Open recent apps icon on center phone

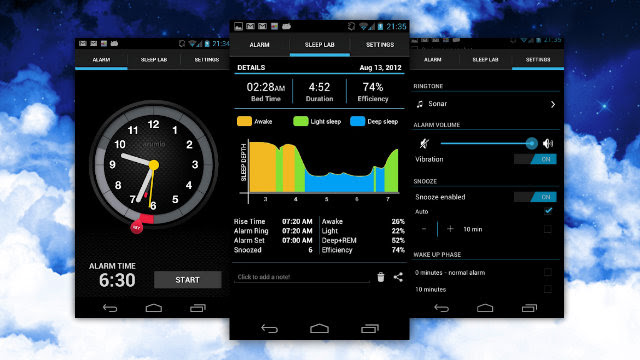pyautogui.click(x=370, y=328)
